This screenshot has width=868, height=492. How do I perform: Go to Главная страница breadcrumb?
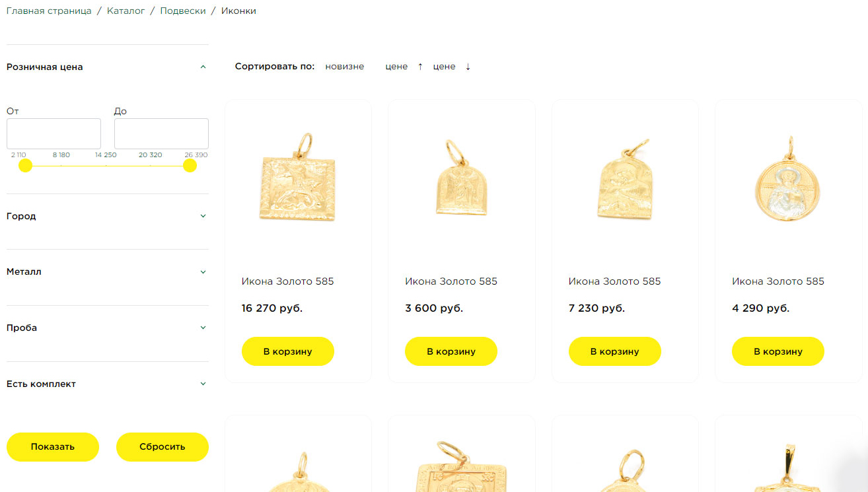[49, 11]
